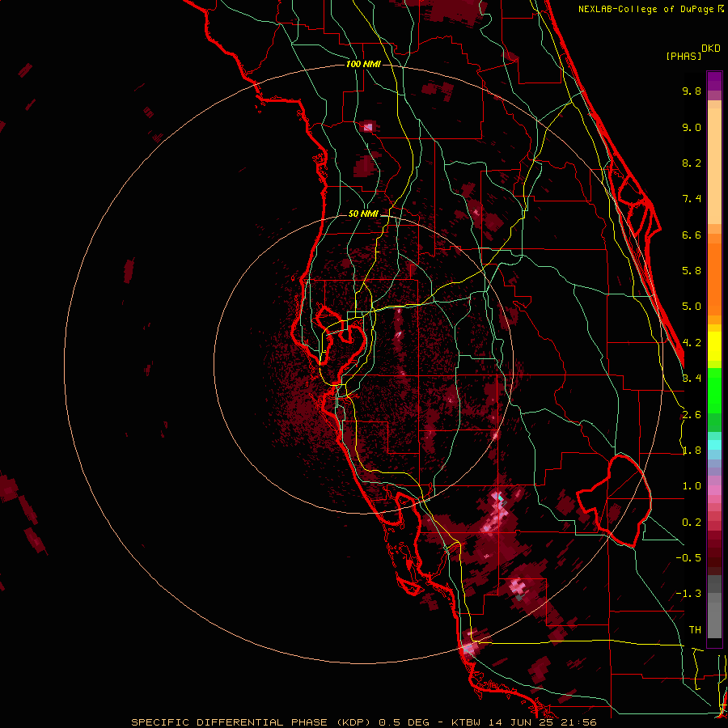
Task: Click the TH threshold label
Action: [x=695, y=629]
